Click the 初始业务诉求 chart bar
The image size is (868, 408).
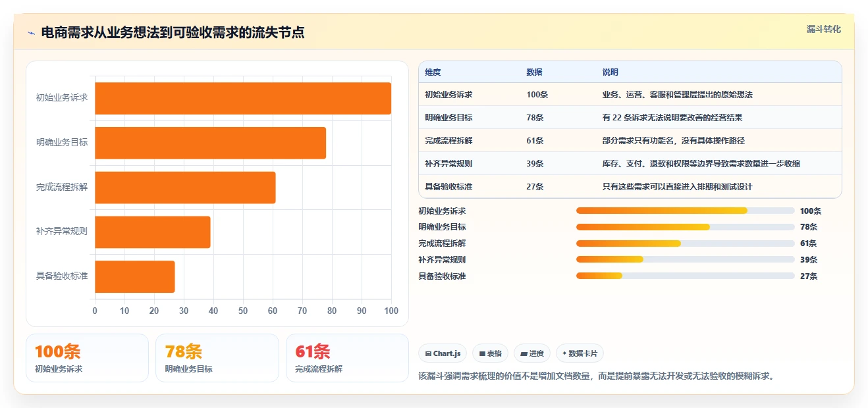point(243,98)
